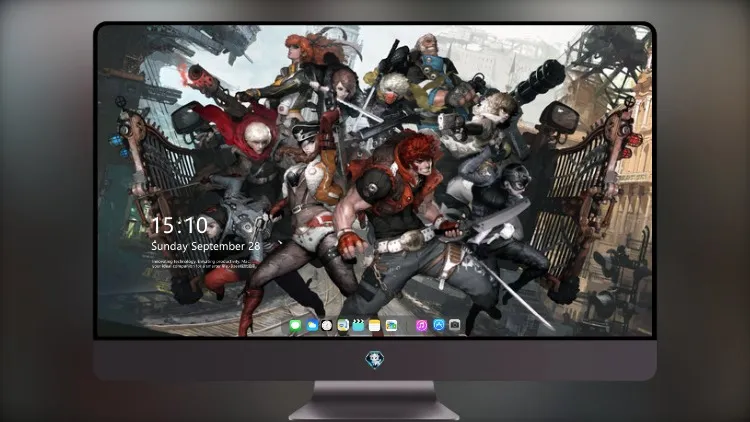Click the logo badge on monitor chin
This screenshot has width=750, height=422.
coord(375,360)
